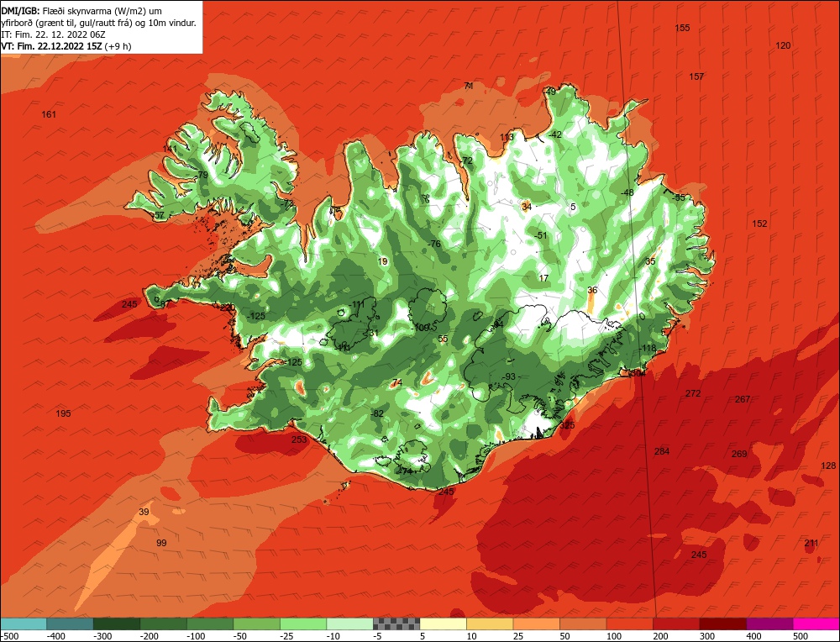Pick the orange swatch between 50 and 100

(583, 624)
